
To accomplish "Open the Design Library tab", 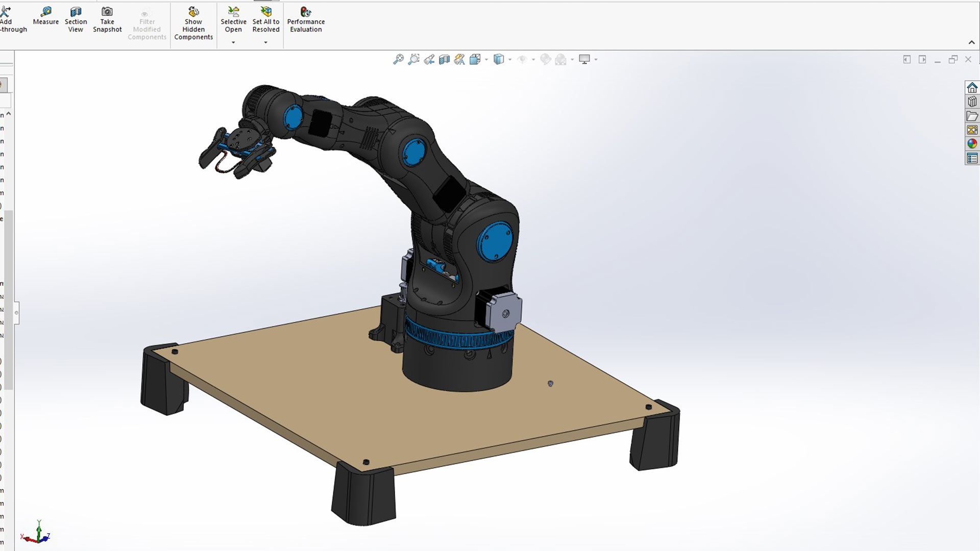I will (x=972, y=102).
